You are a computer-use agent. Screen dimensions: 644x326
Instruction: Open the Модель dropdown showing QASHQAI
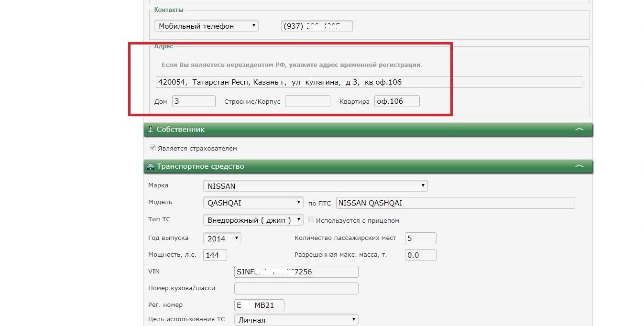pos(253,203)
